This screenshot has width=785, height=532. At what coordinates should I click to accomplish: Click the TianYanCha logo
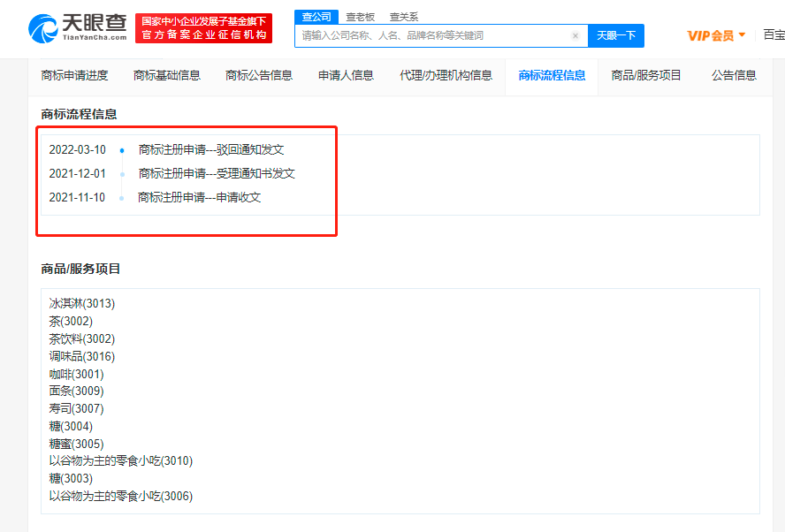click(x=77, y=28)
